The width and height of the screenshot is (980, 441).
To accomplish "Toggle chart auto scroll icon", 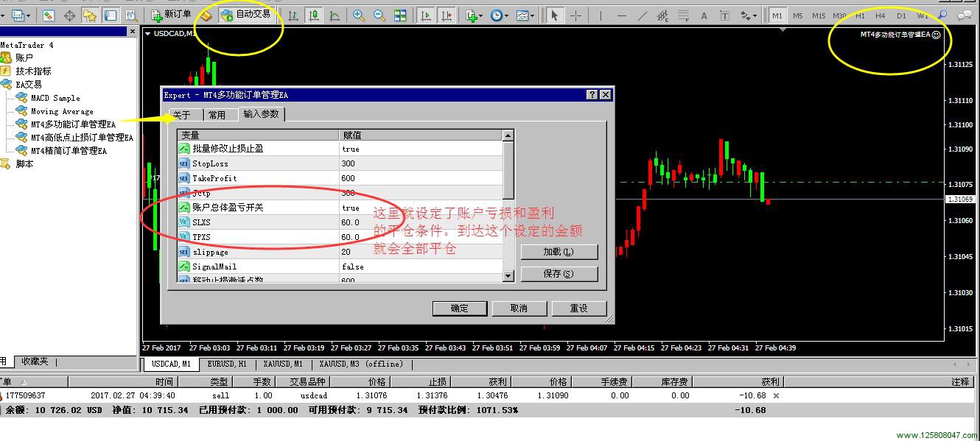I will [x=425, y=15].
